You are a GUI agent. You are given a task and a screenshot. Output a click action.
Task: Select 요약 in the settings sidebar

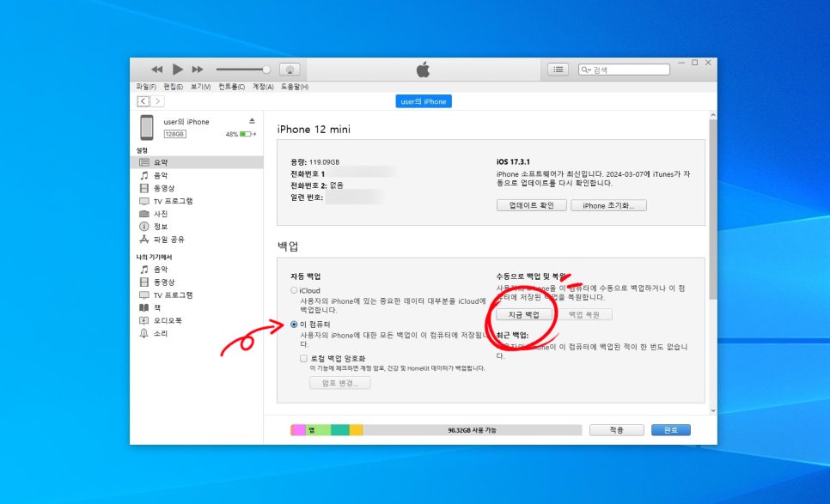pyautogui.click(x=197, y=162)
